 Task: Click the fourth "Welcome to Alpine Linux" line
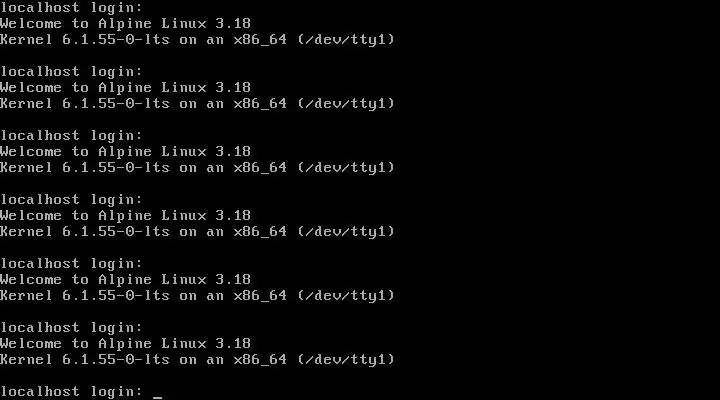[x=125, y=215]
